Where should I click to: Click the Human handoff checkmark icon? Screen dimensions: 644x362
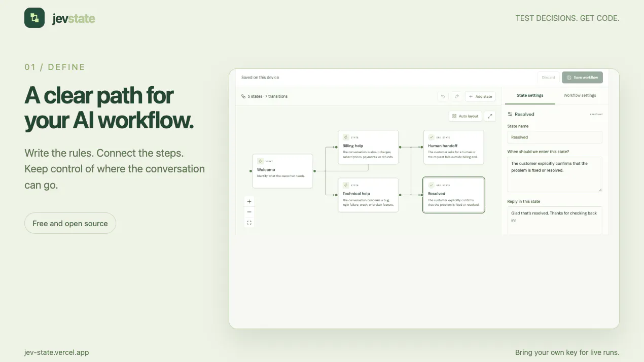(x=432, y=137)
